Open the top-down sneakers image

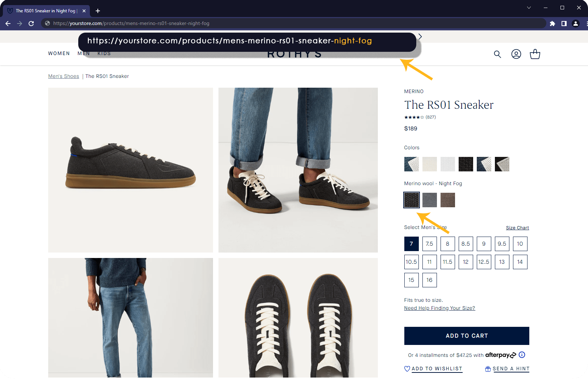point(298,318)
